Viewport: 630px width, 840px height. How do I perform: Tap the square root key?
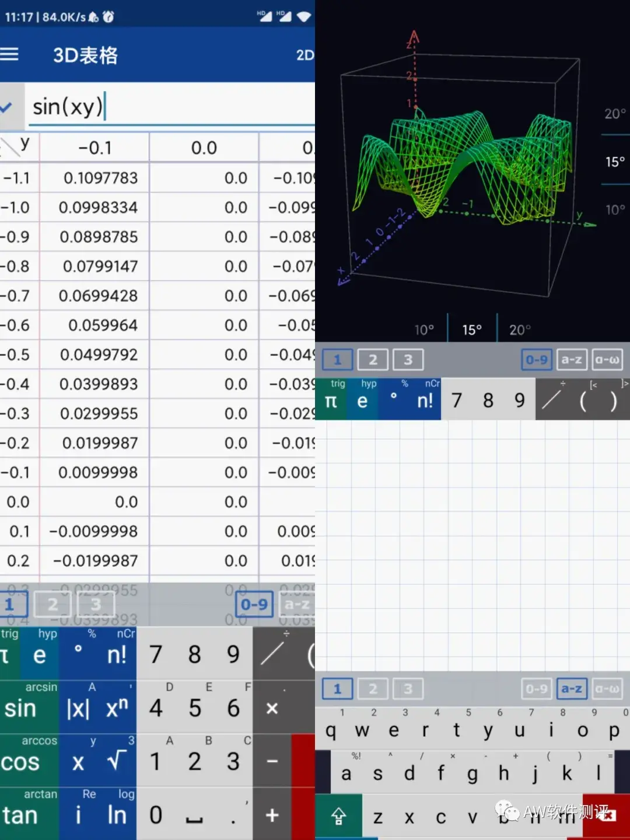pyautogui.click(x=117, y=761)
